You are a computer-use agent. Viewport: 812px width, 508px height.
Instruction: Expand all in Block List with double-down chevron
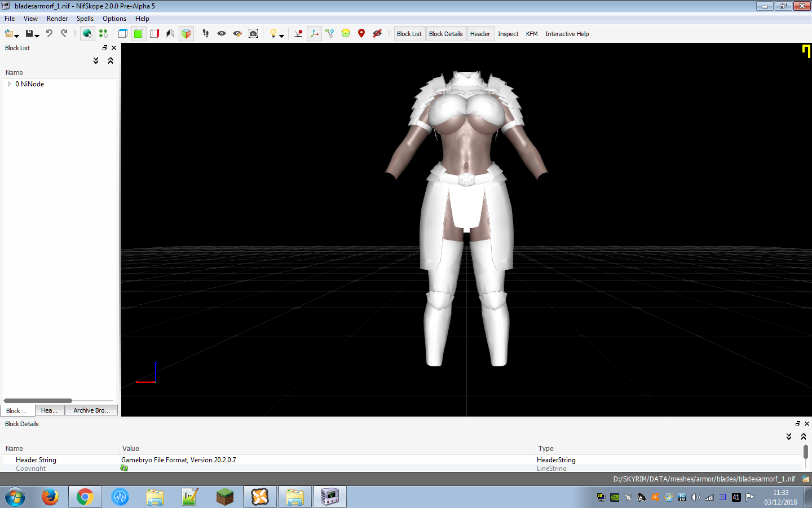pyautogui.click(x=96, y=60)
